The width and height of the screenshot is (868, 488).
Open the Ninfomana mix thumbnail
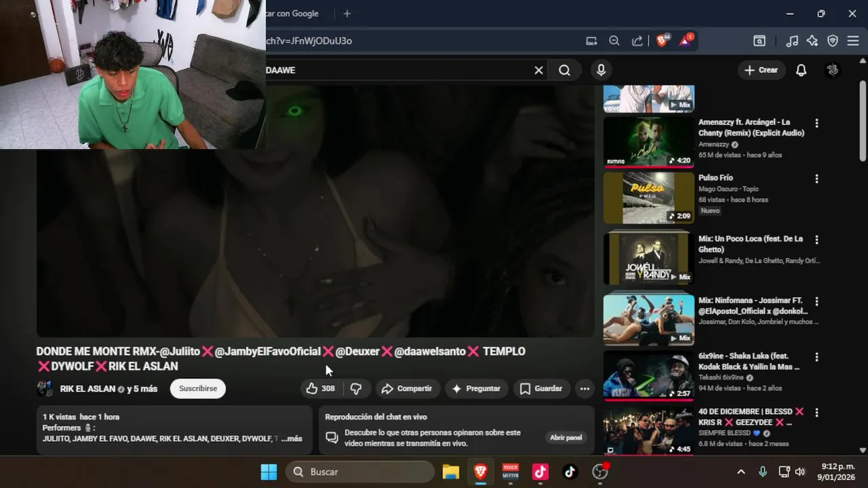649,320
